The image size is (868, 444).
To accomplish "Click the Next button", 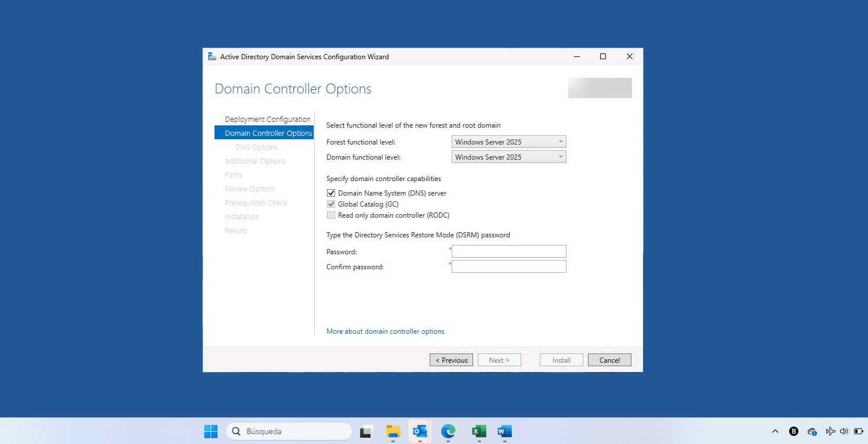I will click(499, 360).
